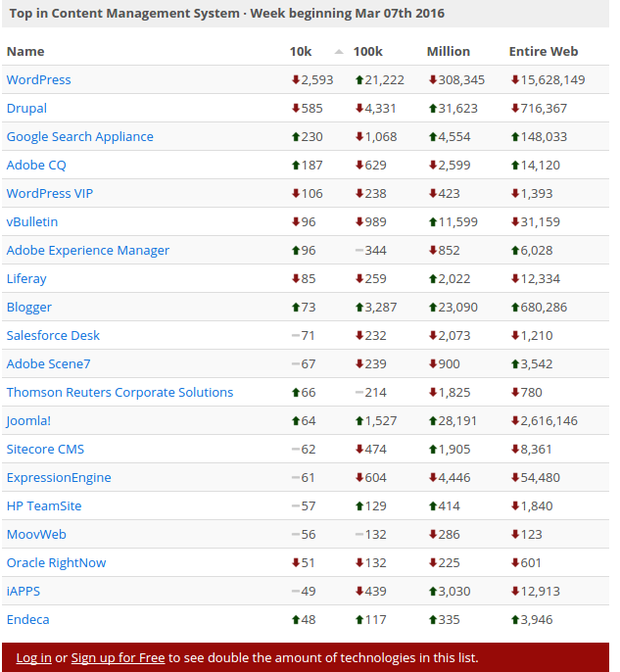Sort table by 100k column header
Viewport: 620px width, 672px height.
tap(367, 51)
